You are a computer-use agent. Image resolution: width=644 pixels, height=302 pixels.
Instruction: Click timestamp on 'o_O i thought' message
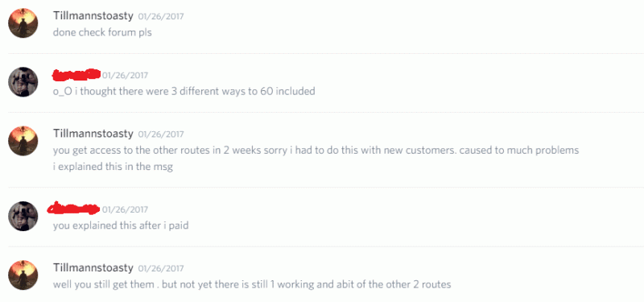click(125, 76)
